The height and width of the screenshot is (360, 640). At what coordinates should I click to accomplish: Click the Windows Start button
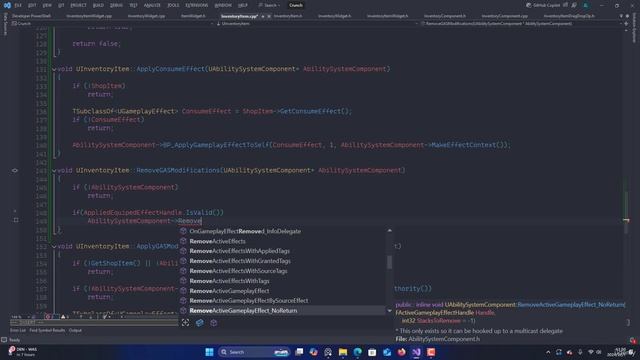coord(209,352)
